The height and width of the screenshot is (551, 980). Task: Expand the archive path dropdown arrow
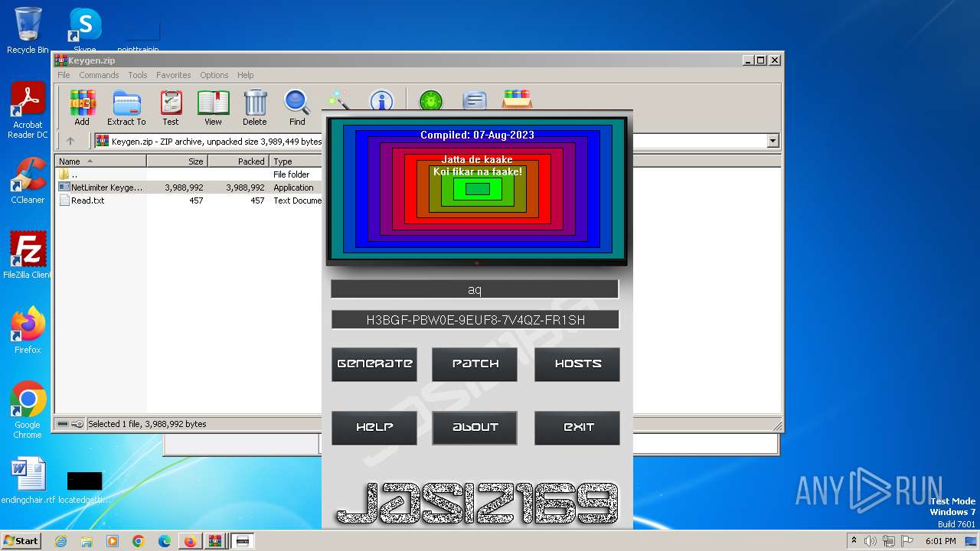(x=773, y=141)
